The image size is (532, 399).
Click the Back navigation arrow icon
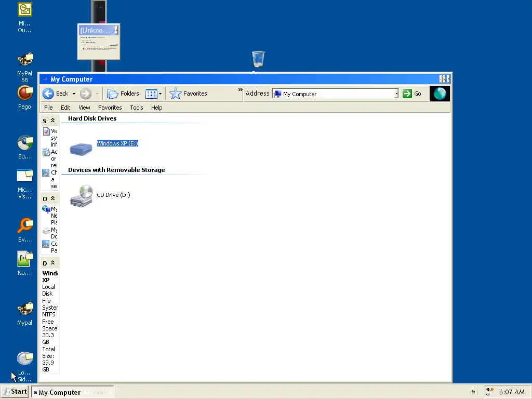48,94
